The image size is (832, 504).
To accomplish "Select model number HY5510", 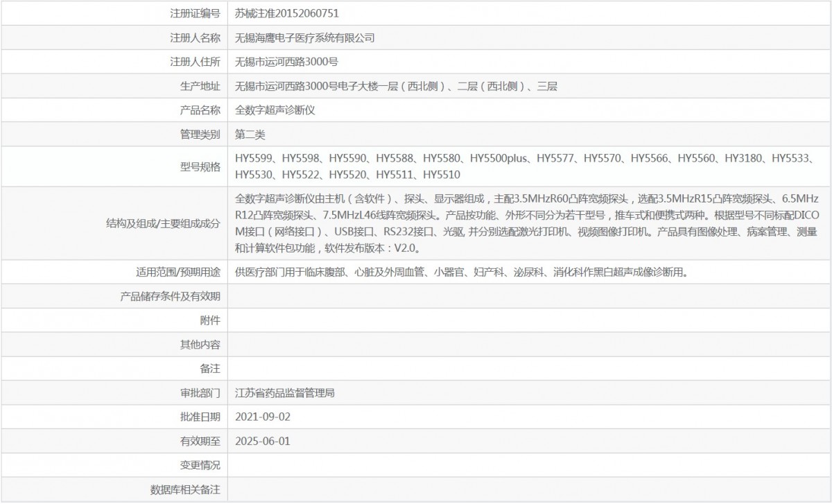I will tap(442, 175).
